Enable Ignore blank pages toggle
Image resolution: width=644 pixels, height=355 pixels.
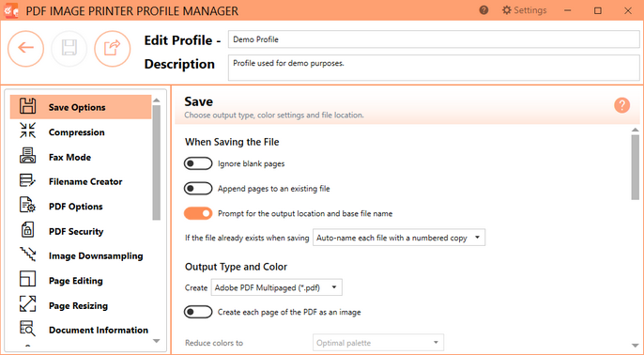click(198, 163)
